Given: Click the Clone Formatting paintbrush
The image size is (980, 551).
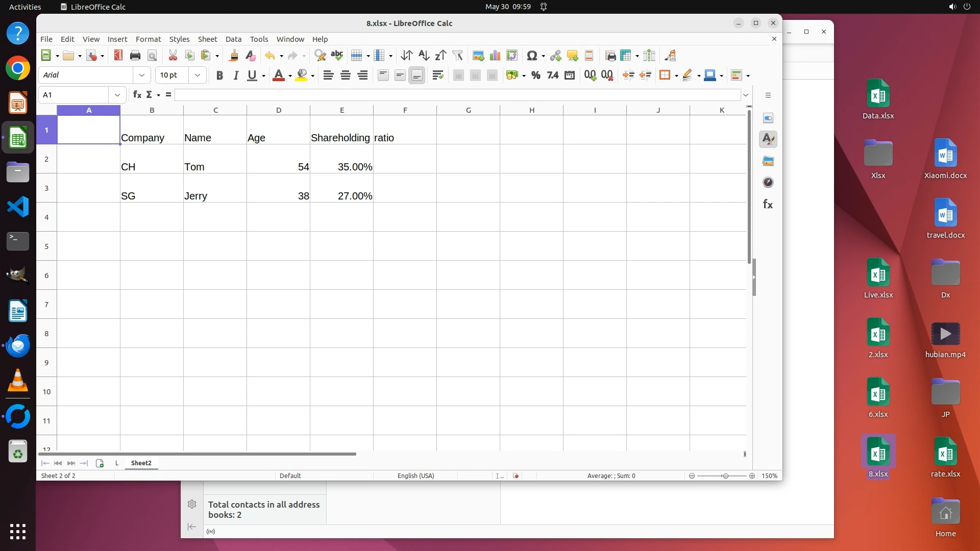Looking at the screenshot, I should pyautogui.click(x=234, y=56).
